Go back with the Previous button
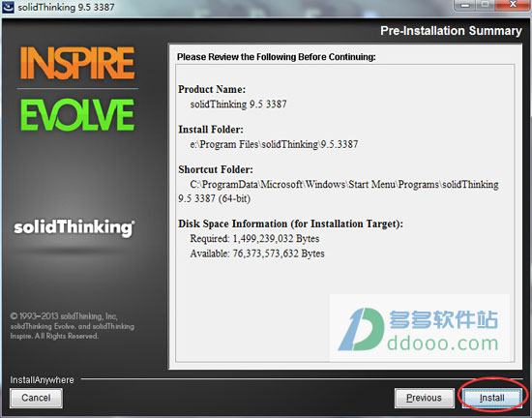Image resolution: width=532 pixels, height=418 pixels. (x=424, y=398)
